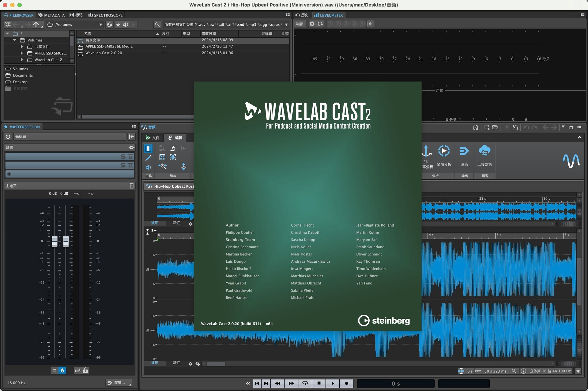The width and height of the screenshot is (588, 391).
Task: Collapse the root / tree node
Action: [7, 34]
